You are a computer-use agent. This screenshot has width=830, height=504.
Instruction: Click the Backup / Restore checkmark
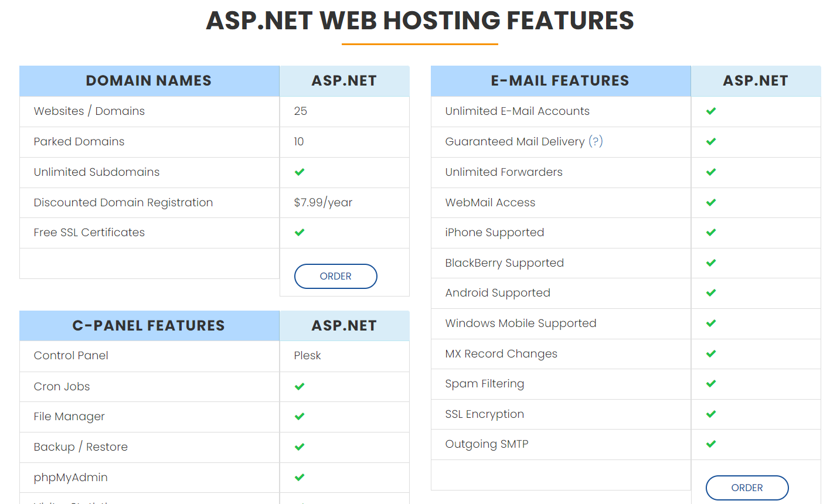(x=300, y=447)
